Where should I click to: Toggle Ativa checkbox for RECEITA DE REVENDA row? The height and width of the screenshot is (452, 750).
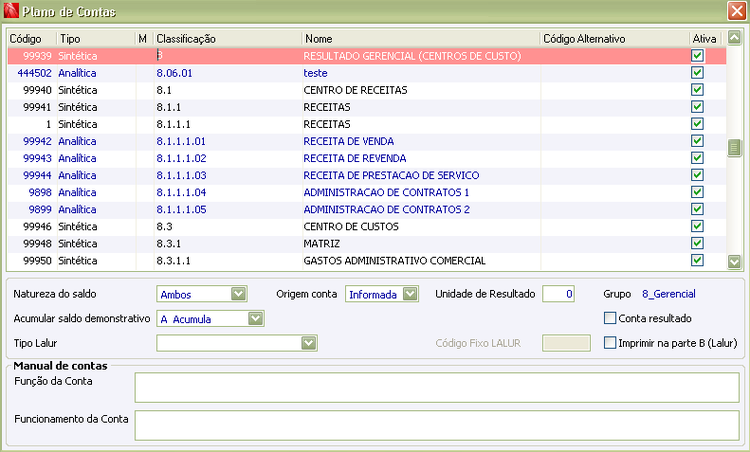tap(697, 158)
